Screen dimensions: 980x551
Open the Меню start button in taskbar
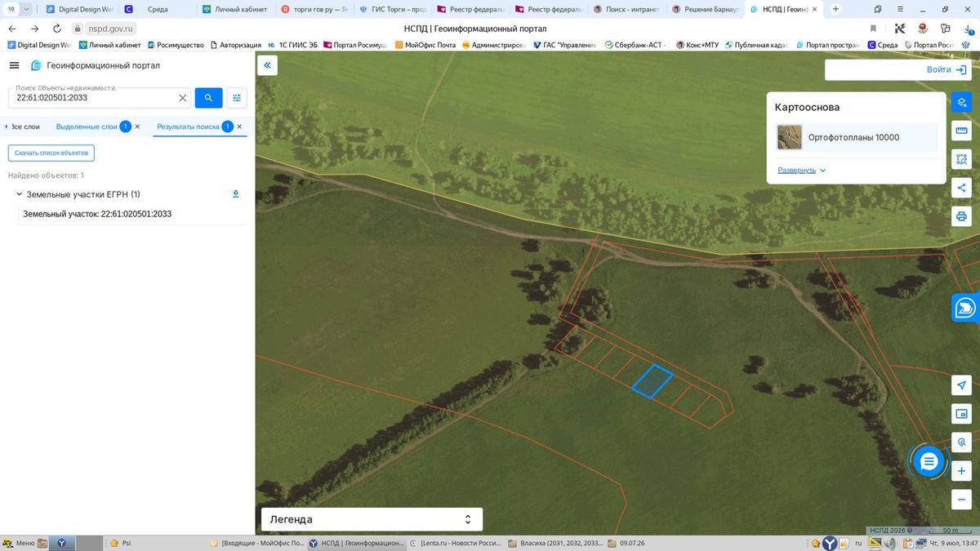click(20, 543)
